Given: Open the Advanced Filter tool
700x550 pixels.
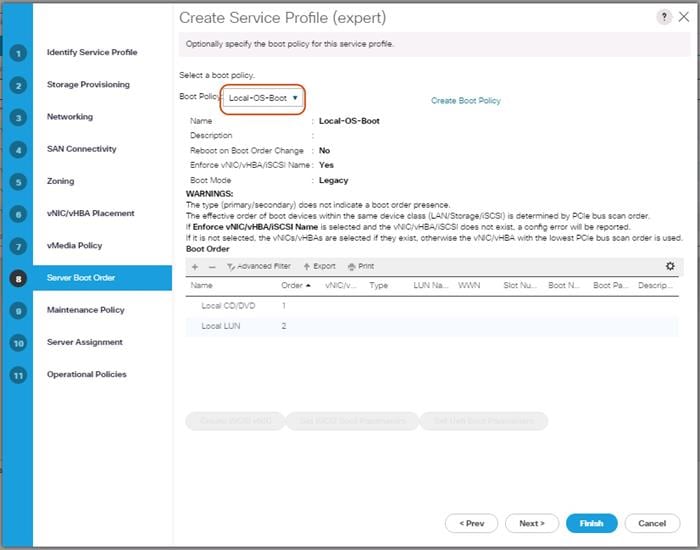Looking at the screenshot, I should pyautogui.click(x=258, y=266).
